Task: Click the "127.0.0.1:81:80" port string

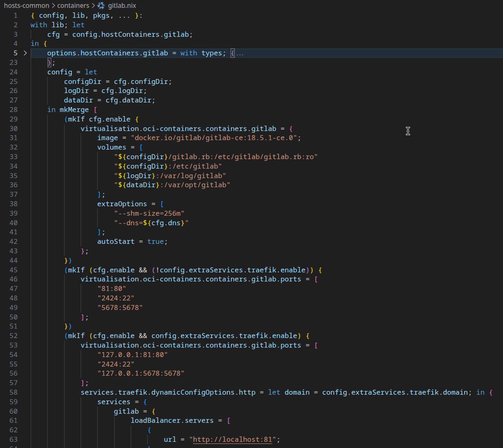Action: (x=133, y=355)
